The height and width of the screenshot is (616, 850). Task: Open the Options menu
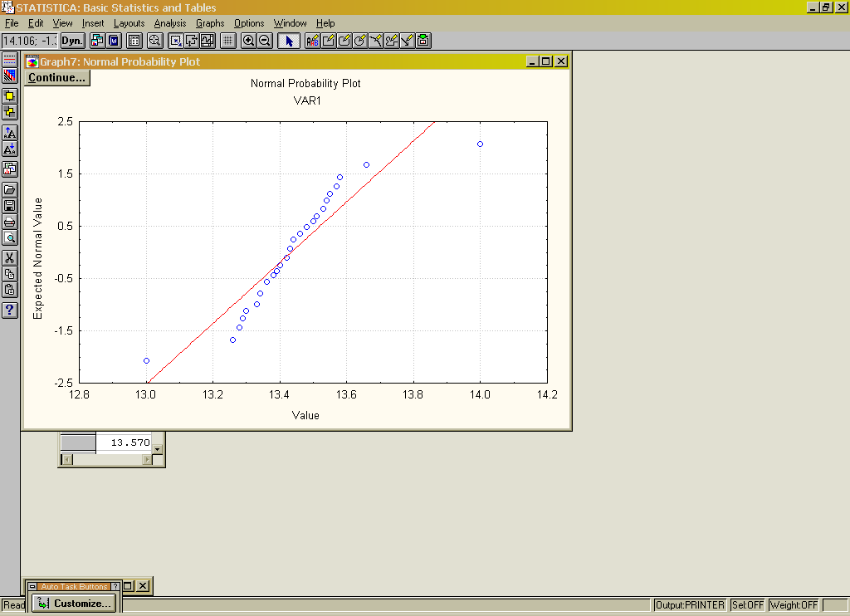tap(249, 23)
